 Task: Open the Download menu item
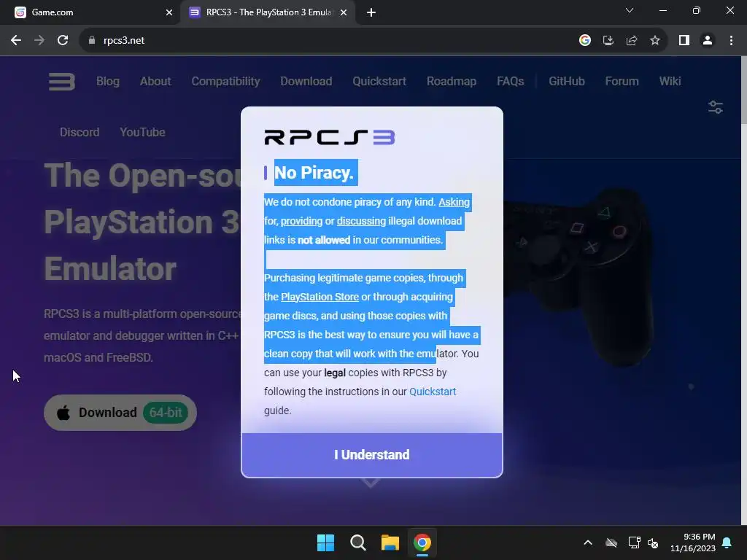306,82
